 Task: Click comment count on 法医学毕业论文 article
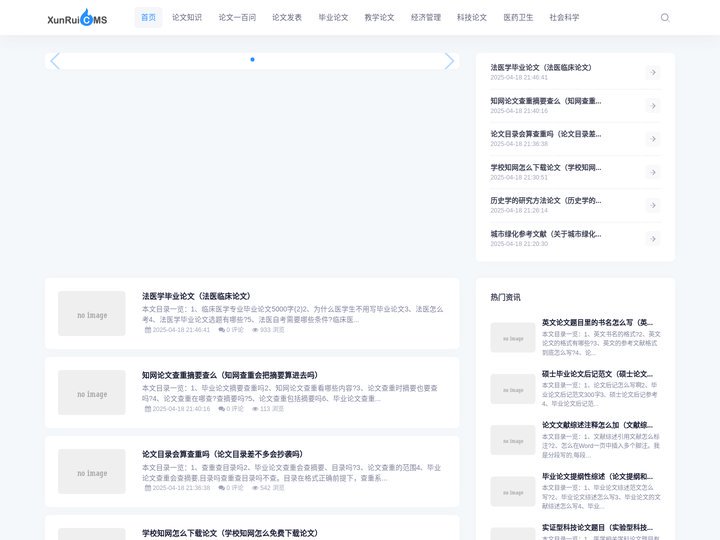point(231,330)
